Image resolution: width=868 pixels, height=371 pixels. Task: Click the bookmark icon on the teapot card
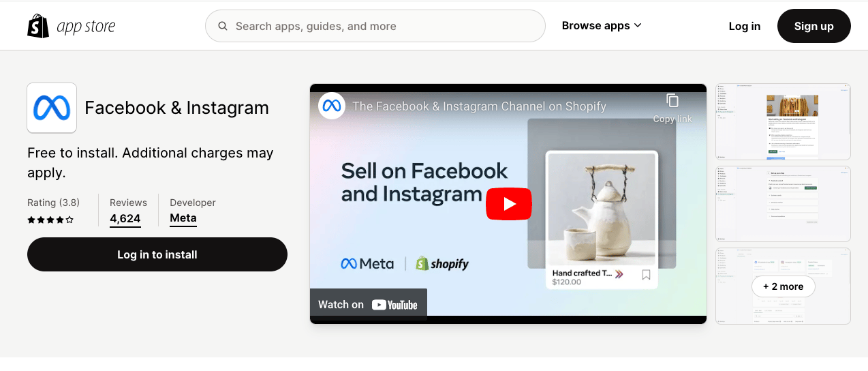pyautogui.click(x=646, y=275)
